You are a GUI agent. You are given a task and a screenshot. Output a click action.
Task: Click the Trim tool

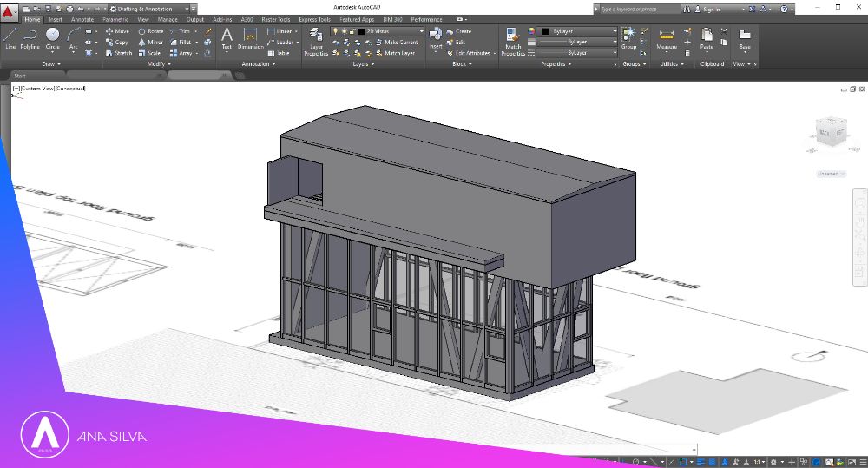[180, 31]
